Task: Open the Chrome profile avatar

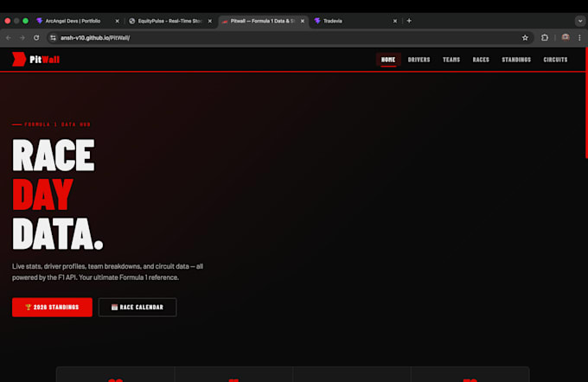Action: [566, 37]
